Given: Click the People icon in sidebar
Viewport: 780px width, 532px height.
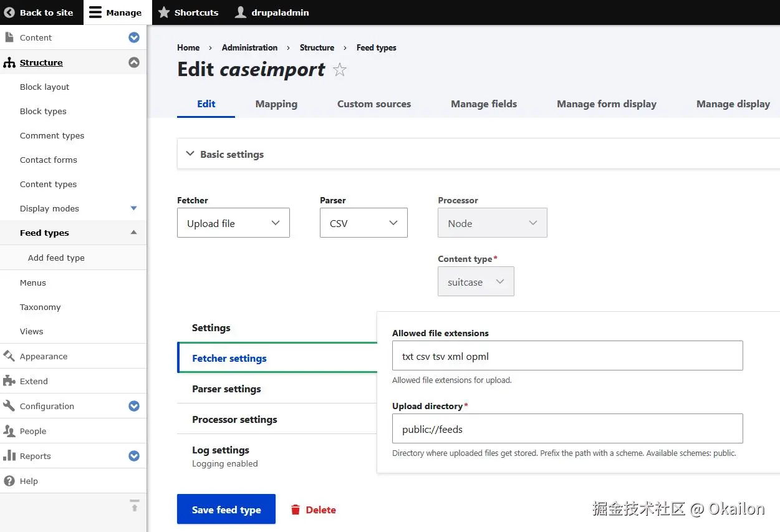Looking at the screenshot, I should (9, 431).
